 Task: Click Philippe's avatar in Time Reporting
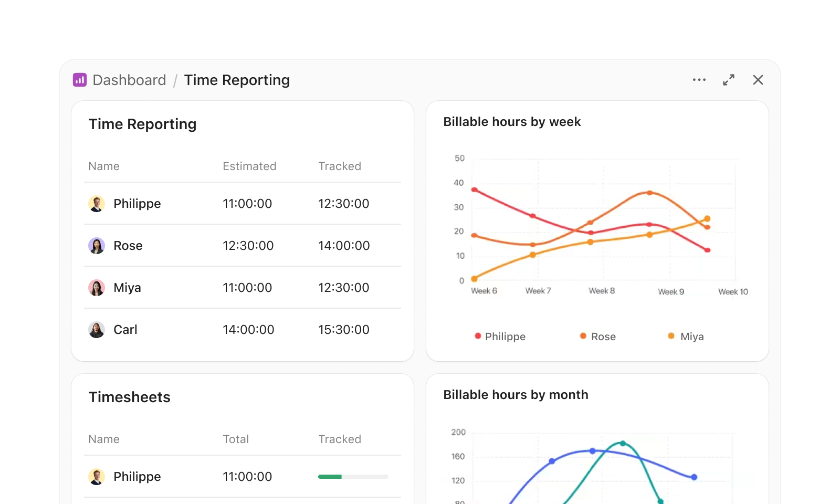point(97,204)
